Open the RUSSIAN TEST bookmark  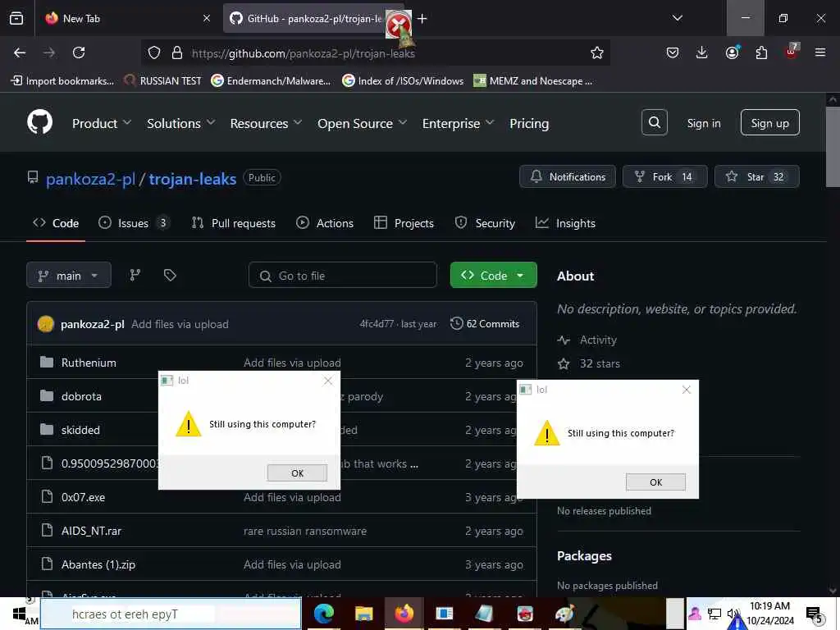(163, 81)
